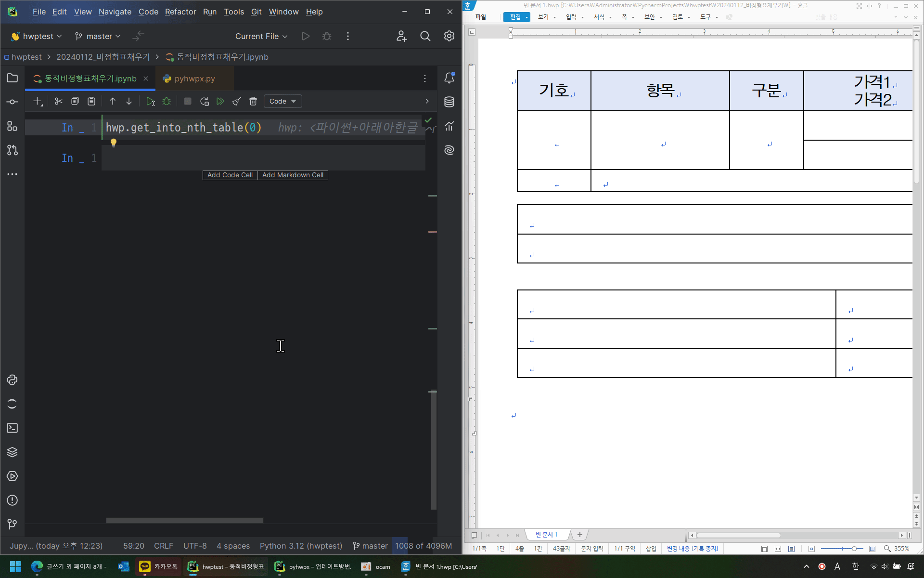Expand the Current File run configuration dropdown
This screenshot has width=924, height=578.
tap(261, 36)
